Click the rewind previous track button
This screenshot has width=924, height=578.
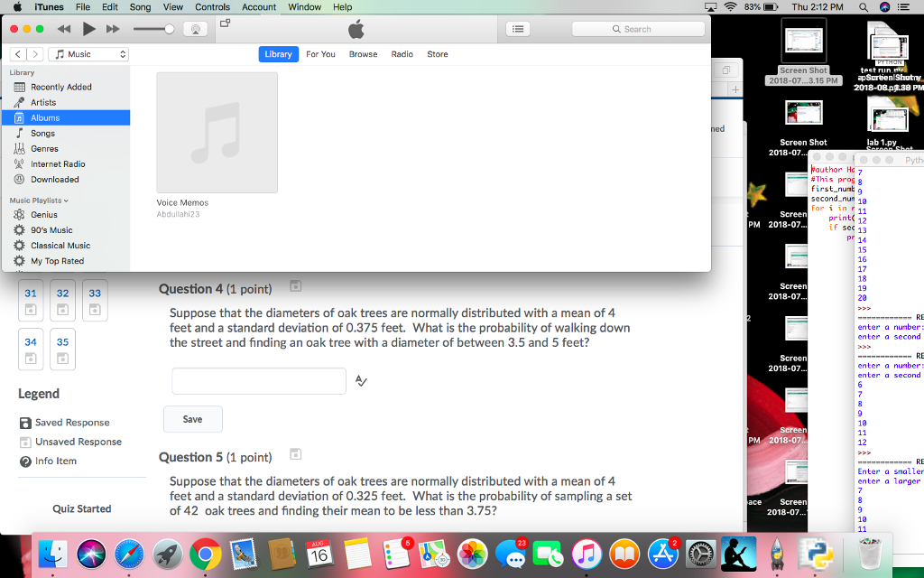coord(64,29)
